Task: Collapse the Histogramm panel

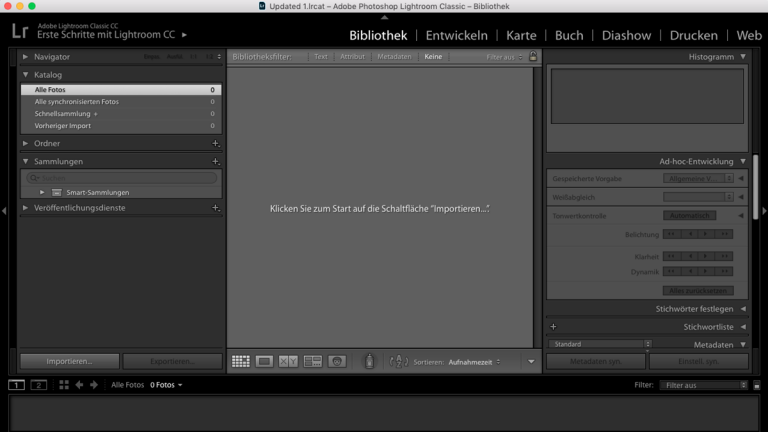Action: 743,57
